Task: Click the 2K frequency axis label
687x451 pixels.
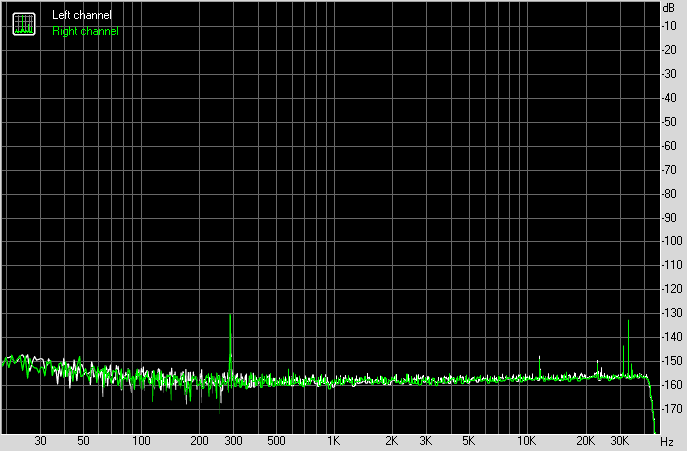Action: [392, 441]
